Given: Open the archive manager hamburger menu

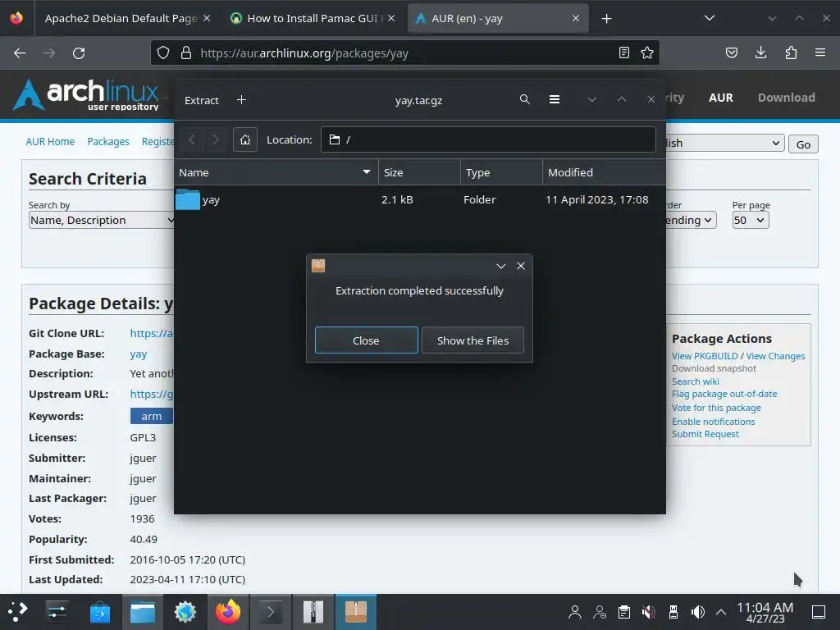Looking at the screenshot, I should [x=555, y=99].
